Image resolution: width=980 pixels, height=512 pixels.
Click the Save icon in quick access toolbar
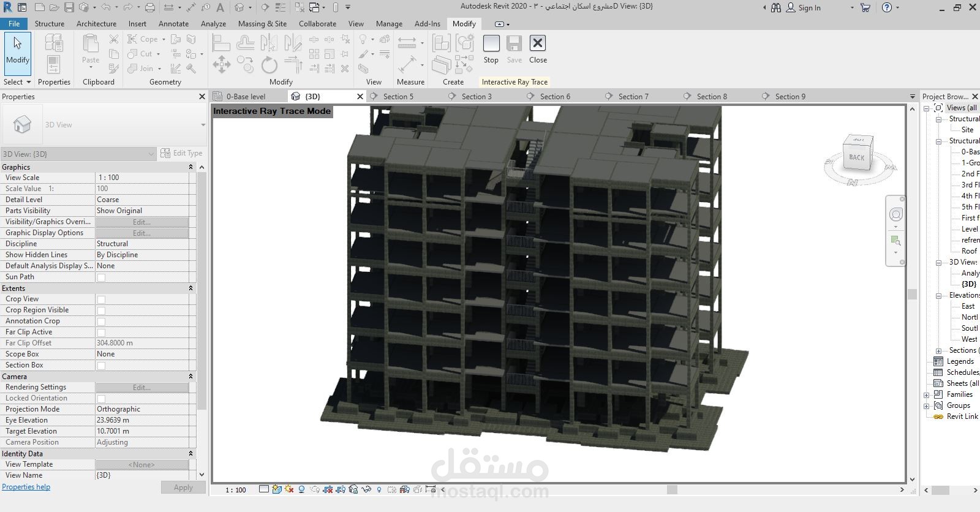[x=69, y=7]
